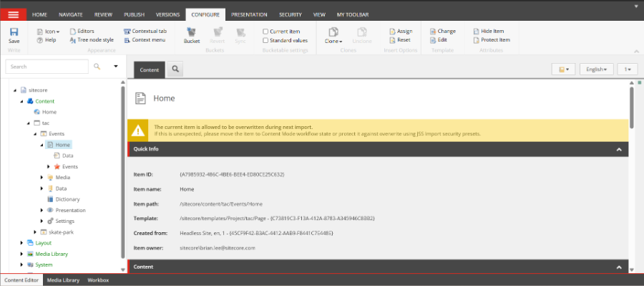The image size is (644, 286).
Task: Select the Content Editor bottom tab
Action: 21,280
